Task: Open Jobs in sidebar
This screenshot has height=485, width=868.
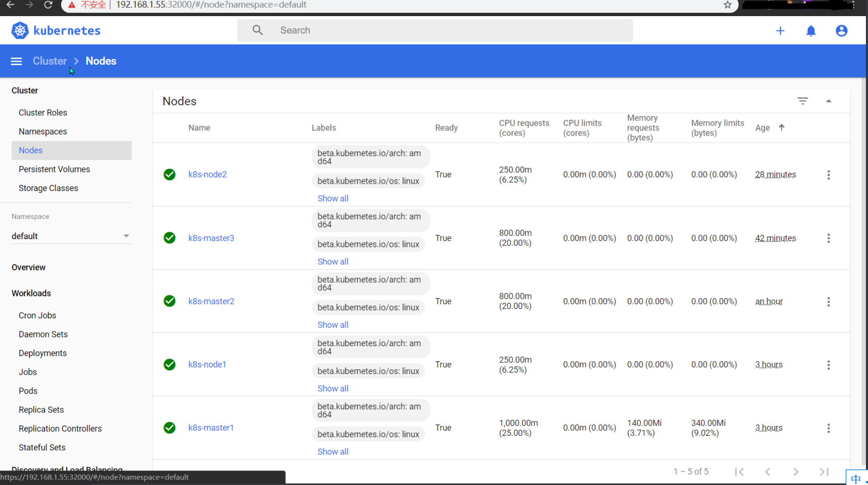Action: (27, 372)
